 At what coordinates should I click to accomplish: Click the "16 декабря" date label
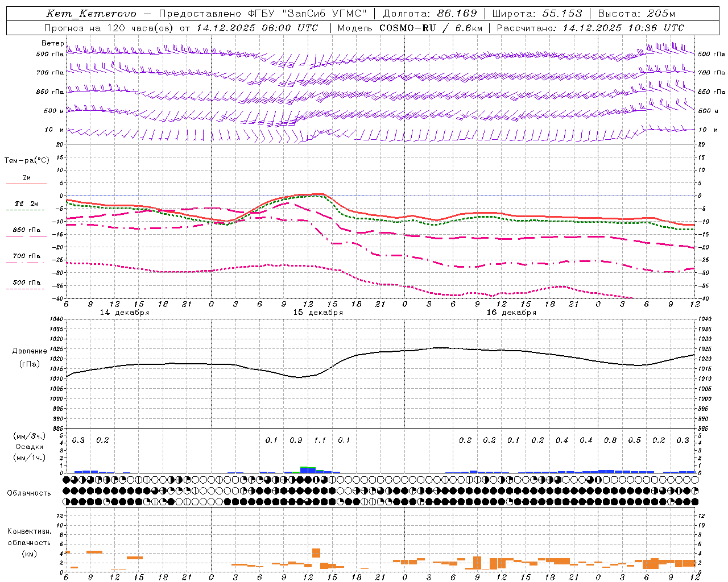pyautogui.click(x=511, y=313)
